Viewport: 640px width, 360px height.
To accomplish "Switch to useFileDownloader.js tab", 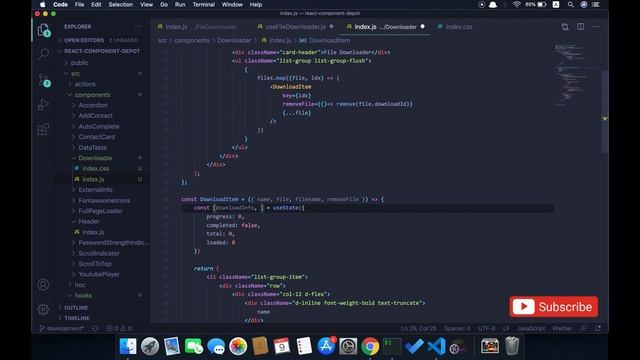I will [296, 27].
